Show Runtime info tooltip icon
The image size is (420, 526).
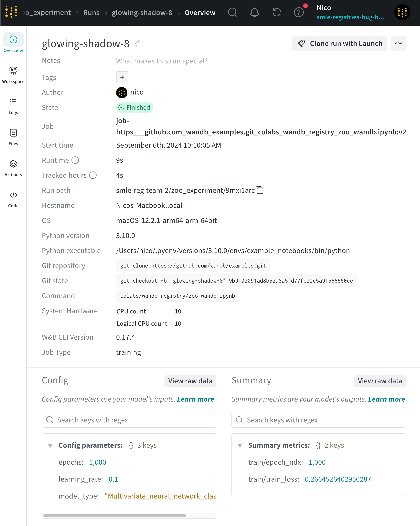click(x=75, y=160)
